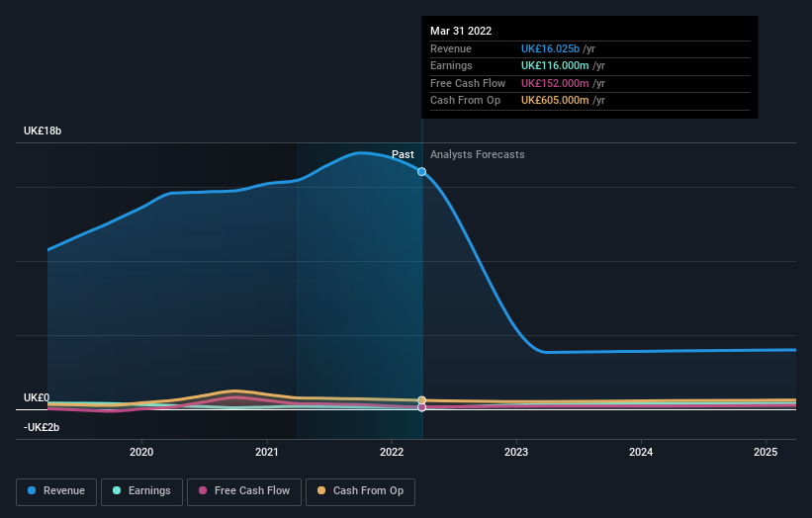Image resolution: width=812 pixels, height=518 pixels.
Task: Click the 'Free Cash Flow' tooltip row label
Action: pyautogui.click(x=468, y=83)
